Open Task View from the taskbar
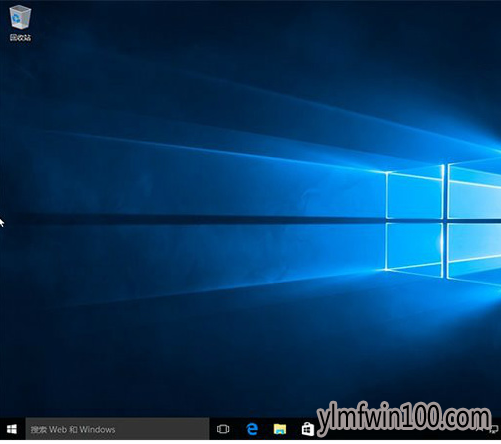 223,429
